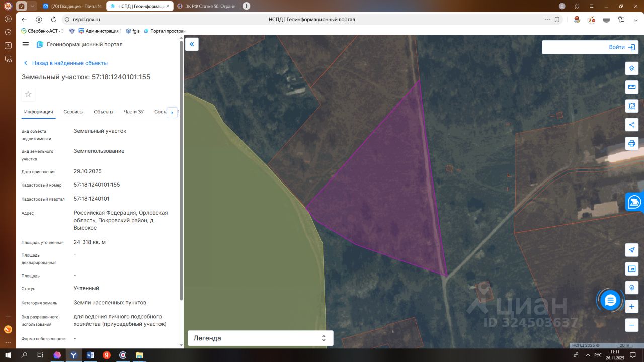644x362 pixels.
Task: Close the НСПД browser tab
Action: (167, 6)
